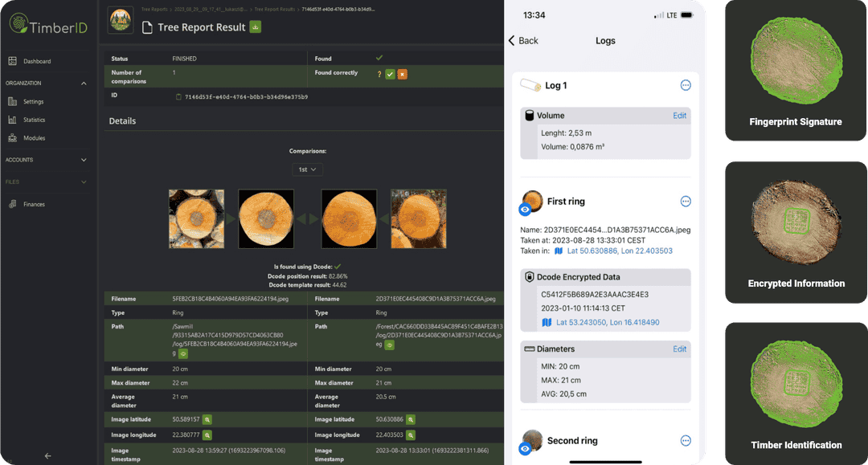Screen dimensions: 868x465
Task: Click the green confirm found correctly button
Action: point(390,75)
